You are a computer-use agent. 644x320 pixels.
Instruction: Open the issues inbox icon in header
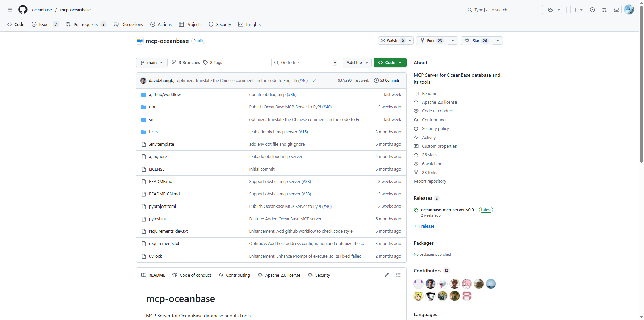pos(592,10)
